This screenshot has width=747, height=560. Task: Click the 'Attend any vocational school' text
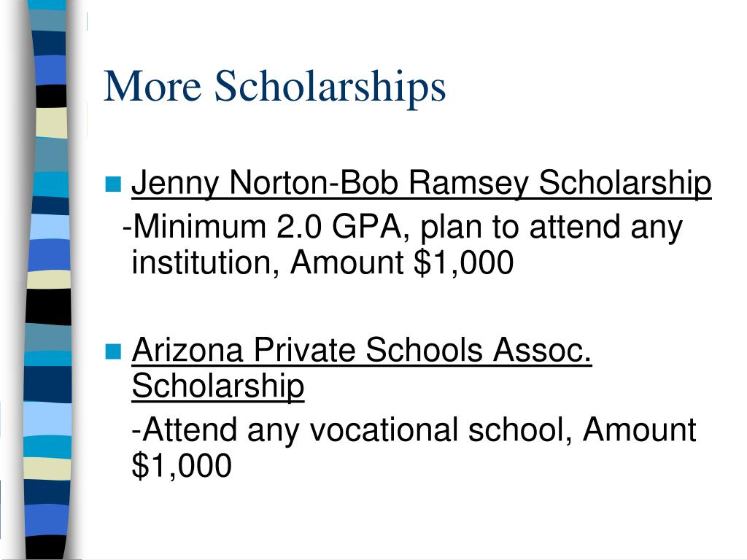pos(357,429)
